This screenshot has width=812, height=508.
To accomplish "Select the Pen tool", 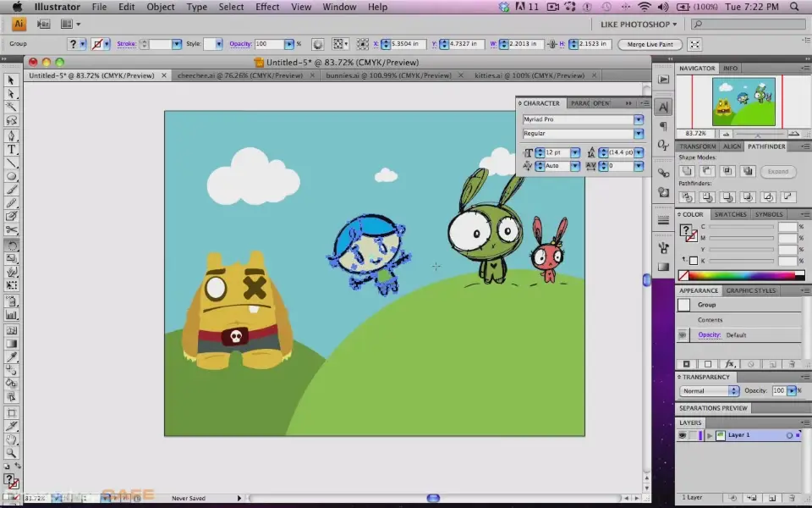I will pyautogui.click(x=11, y=135).
